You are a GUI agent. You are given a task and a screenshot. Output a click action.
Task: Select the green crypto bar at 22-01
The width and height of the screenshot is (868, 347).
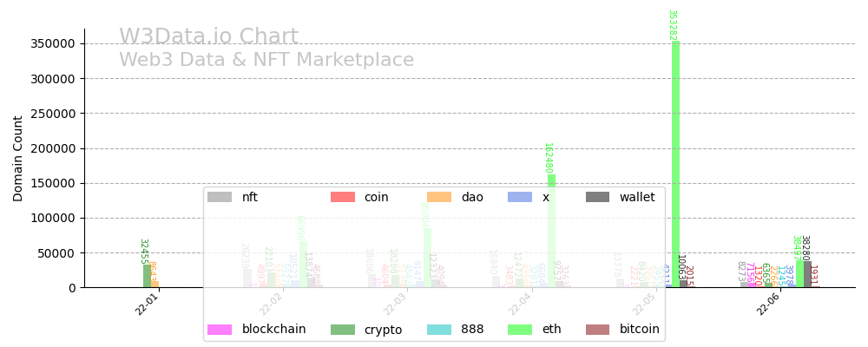click(147, 276)
